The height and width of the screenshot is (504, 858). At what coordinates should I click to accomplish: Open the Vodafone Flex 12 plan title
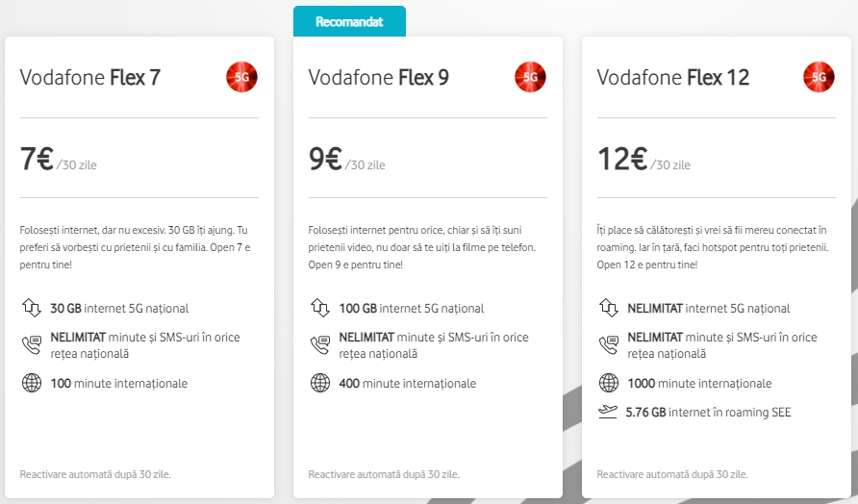[673, 77]
